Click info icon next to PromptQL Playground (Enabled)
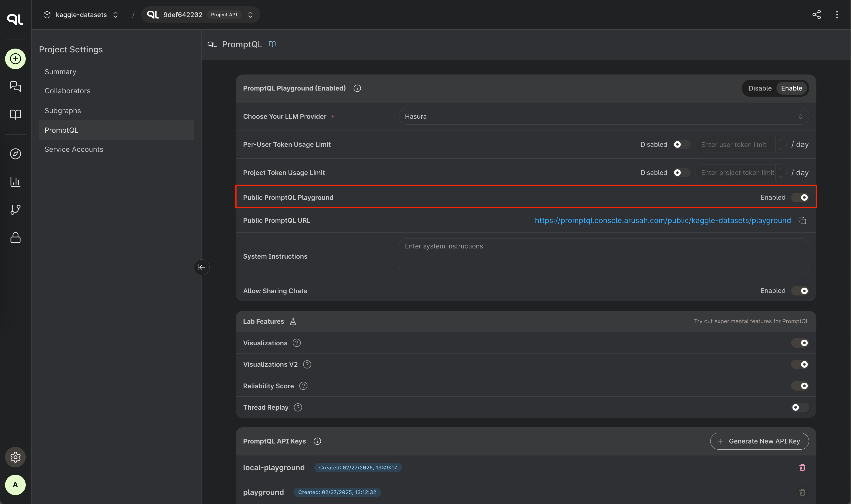Viewport: 851px width, 504px height. click(357, 88)
